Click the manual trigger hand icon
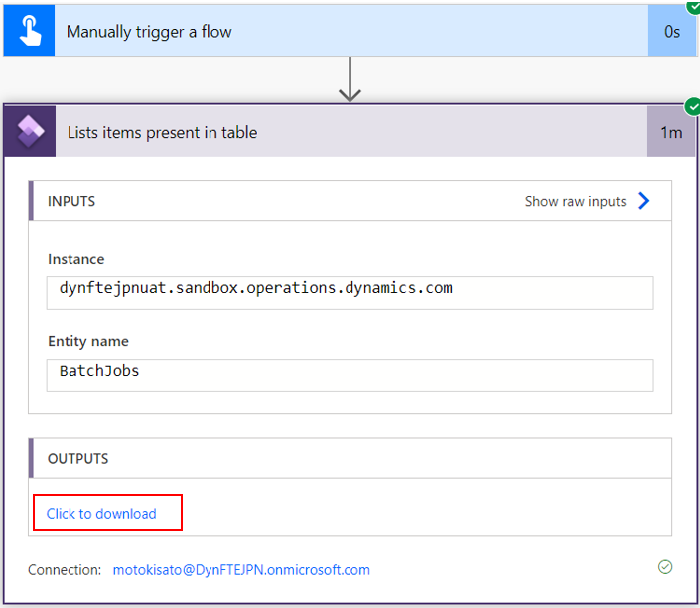Image resolution: width=700 pixels, height=608 pixels. [30, 31]
